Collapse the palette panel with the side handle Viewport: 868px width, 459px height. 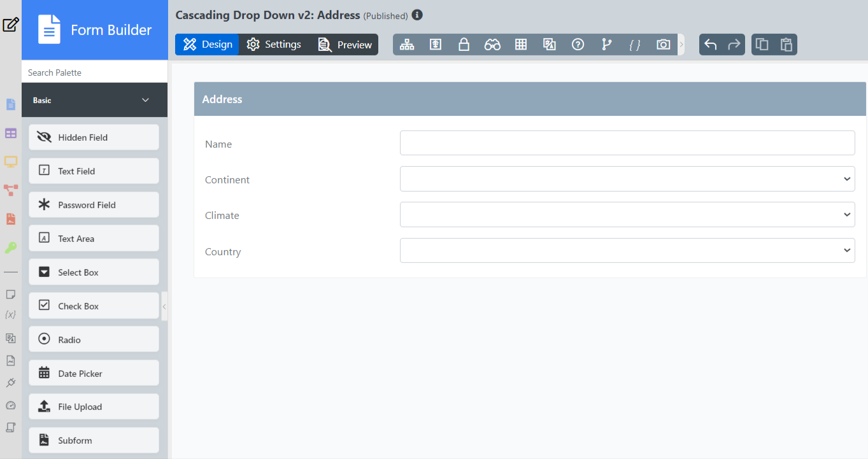(x=164, y=307)
